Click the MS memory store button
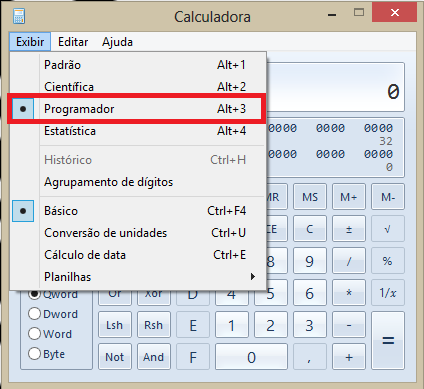The width and height of the screenshot is (424, 389). pyautogui.click(x=310, y=197)
